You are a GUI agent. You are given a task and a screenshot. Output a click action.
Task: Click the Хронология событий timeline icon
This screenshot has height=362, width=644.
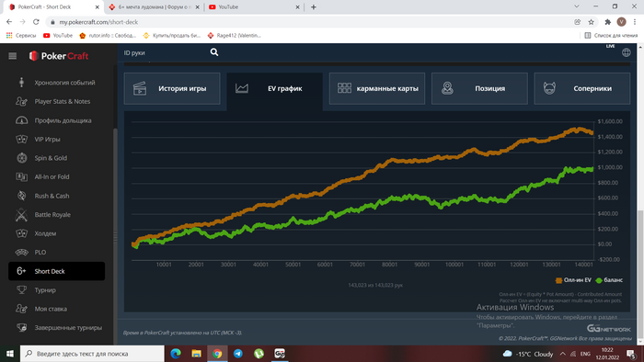pyautogui.click(x=21, y=83)
